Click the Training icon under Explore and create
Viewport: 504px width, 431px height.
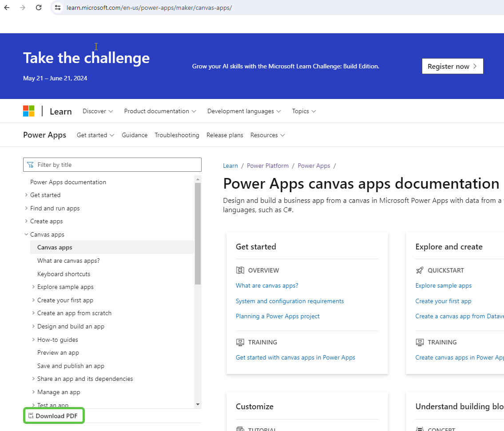coord(420,342)
